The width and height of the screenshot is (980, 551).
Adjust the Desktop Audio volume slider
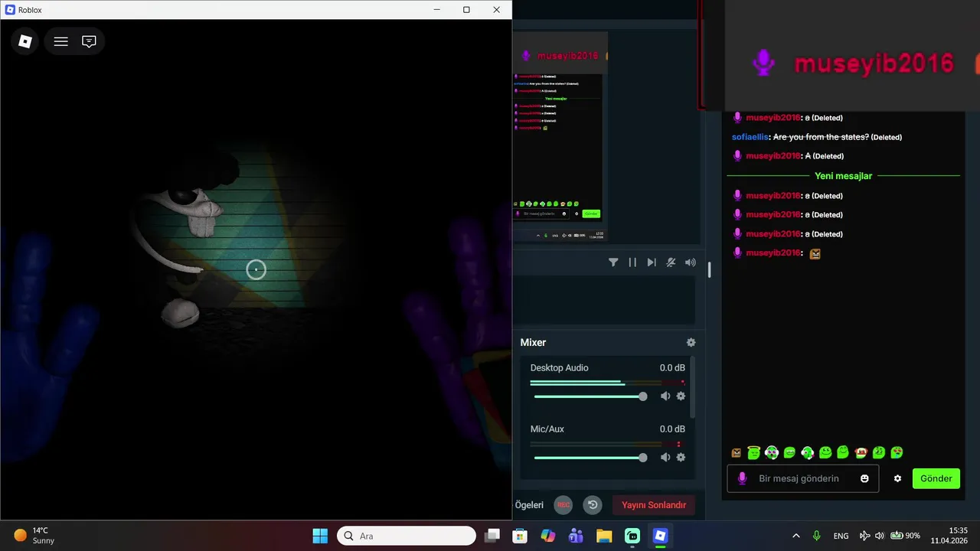click(x=590, y=396)
